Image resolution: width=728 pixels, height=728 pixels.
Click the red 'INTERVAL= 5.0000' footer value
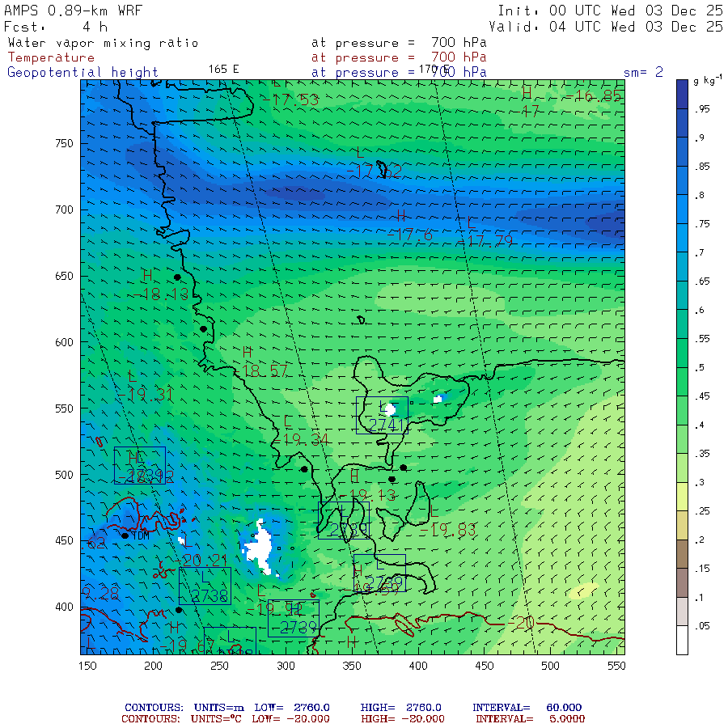(x=530, y=719)
